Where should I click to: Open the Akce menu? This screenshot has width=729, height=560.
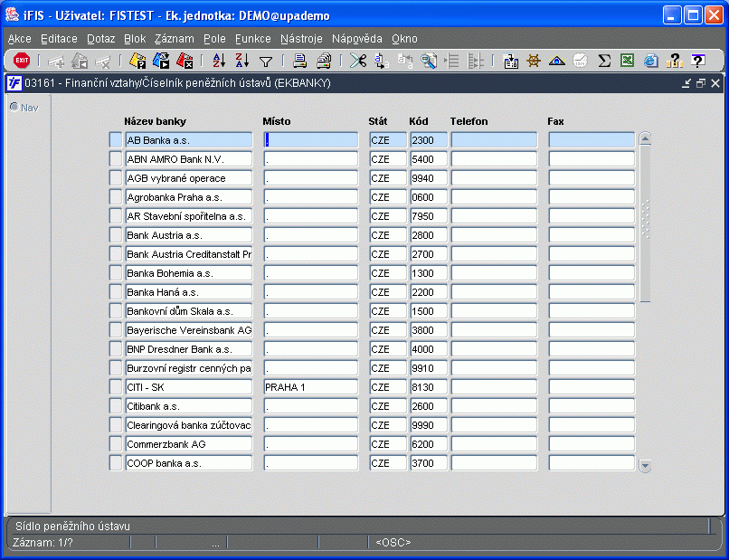[x=20, y=39]
